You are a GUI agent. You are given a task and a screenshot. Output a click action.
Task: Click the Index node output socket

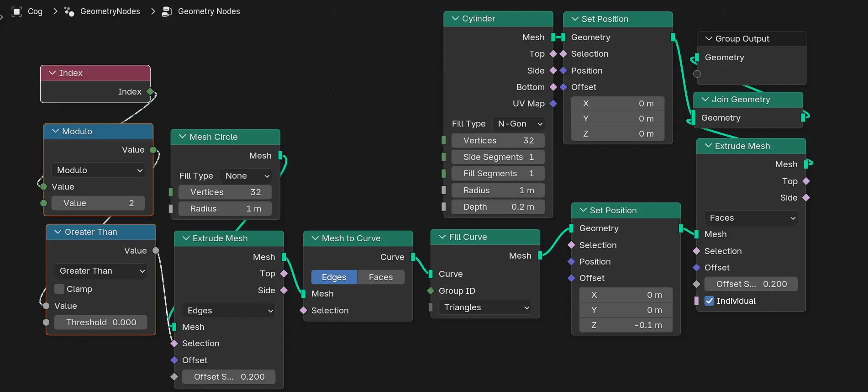150,91
